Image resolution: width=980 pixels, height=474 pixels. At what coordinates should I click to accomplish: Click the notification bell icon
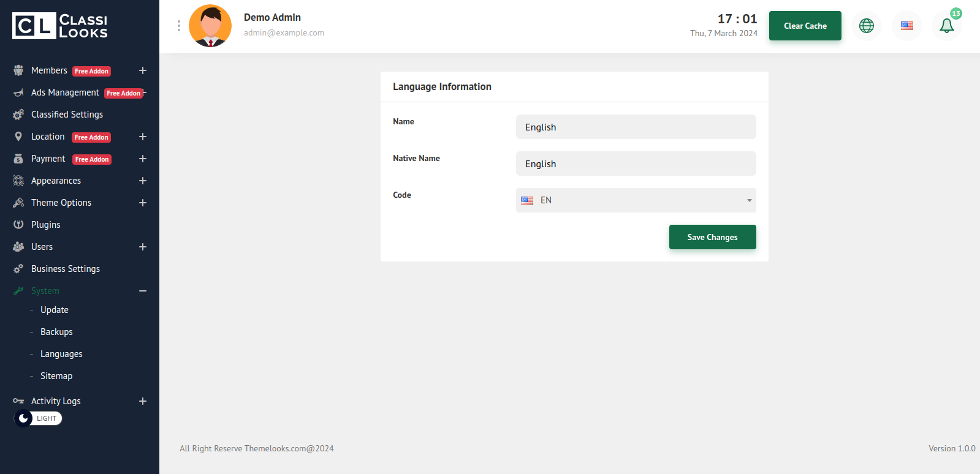tap(946, 26)
